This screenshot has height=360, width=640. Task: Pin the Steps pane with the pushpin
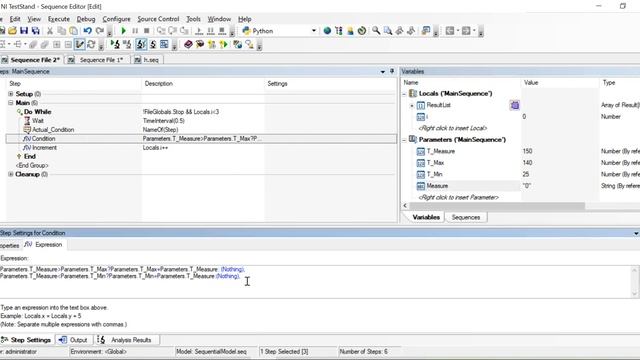392,71
